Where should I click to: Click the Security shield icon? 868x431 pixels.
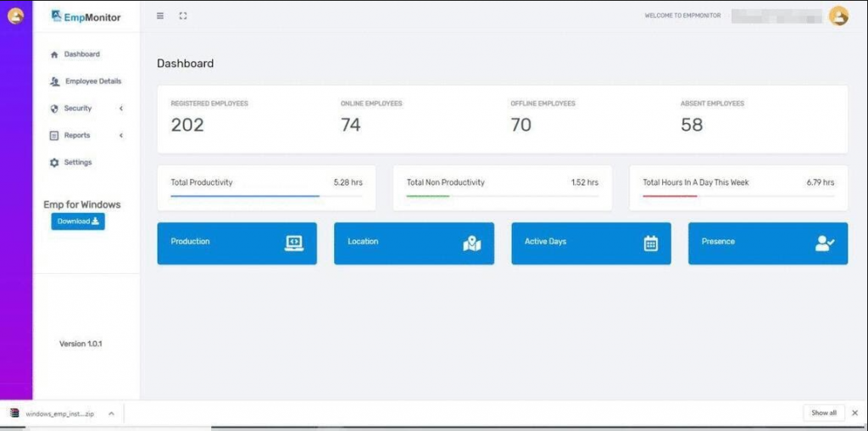pos(53,109)
